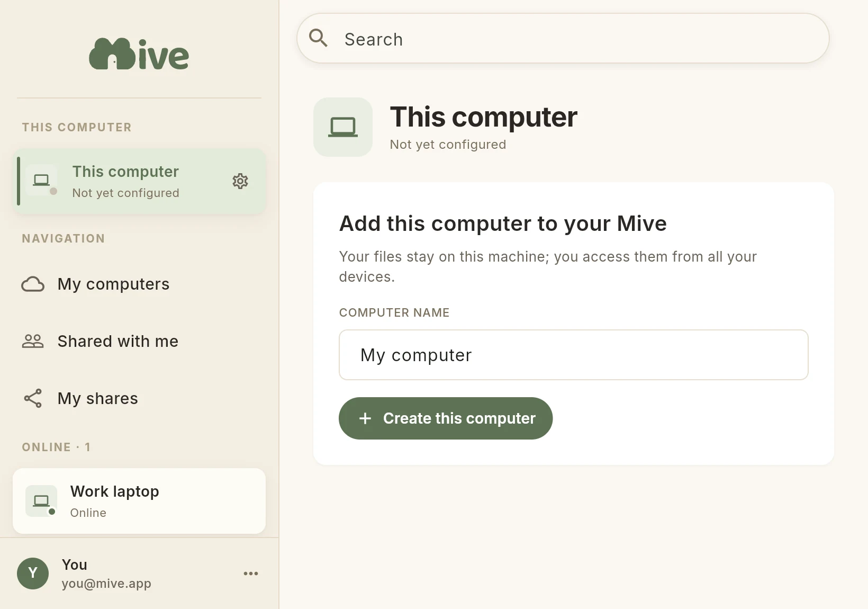Click the 'COMPUTER NAME' field label
Image resolution: width=868 pixels, height=609 pixels.
(394, 312)
